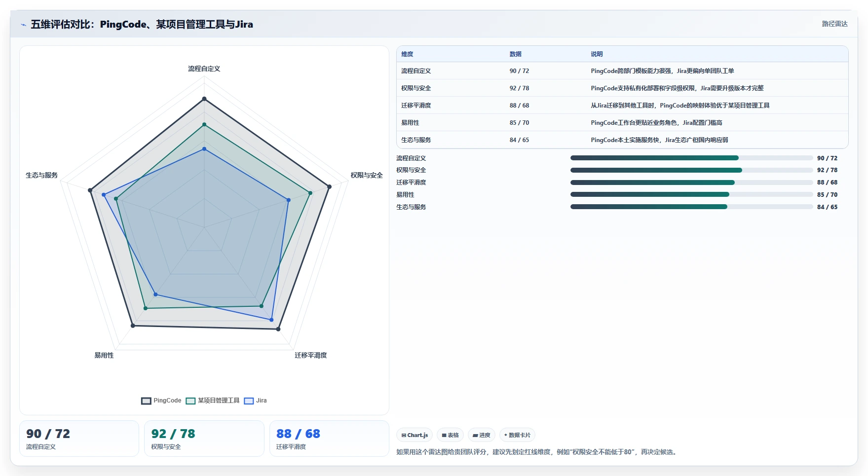Click the PingCode data point on 易用性 axis

click(133, 326)
